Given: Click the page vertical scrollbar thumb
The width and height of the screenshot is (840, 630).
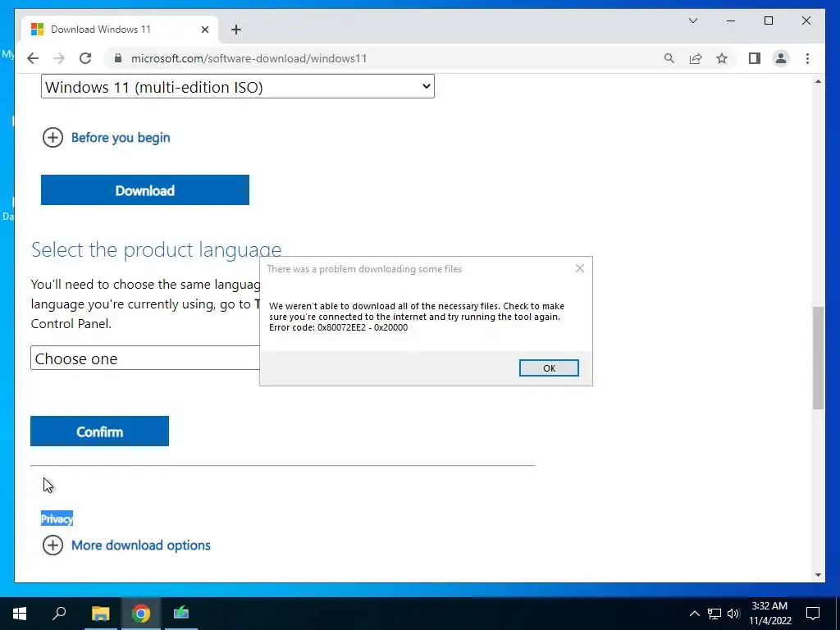Looking at the screenshot, I should [x=818, y=358].
